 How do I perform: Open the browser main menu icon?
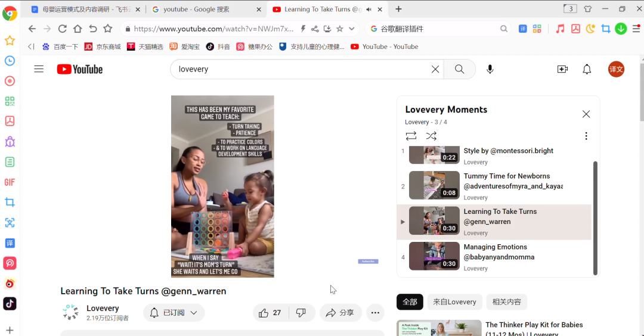tap(636, 29)
